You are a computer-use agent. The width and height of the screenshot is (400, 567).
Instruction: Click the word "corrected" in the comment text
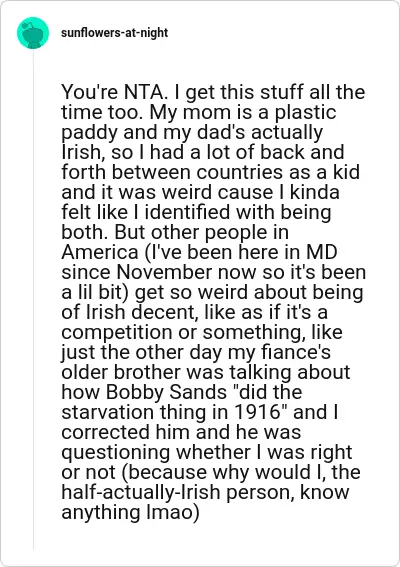point(106,432)
